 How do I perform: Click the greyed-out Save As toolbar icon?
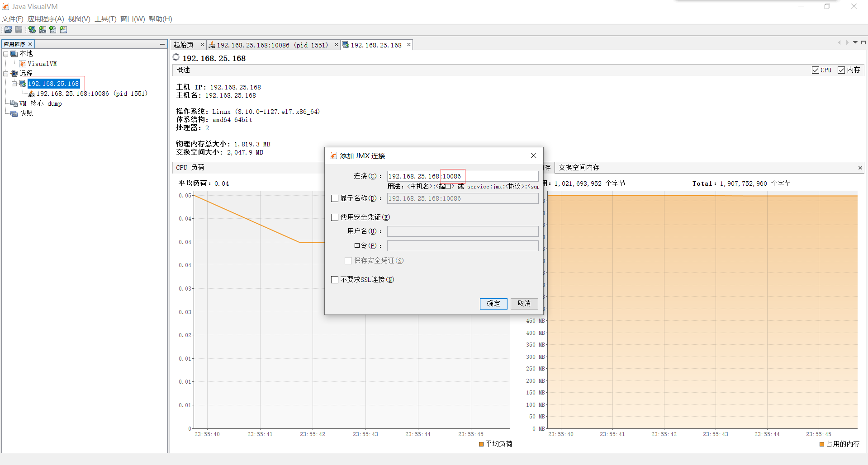pyautogui.click(x=19, y=30)
